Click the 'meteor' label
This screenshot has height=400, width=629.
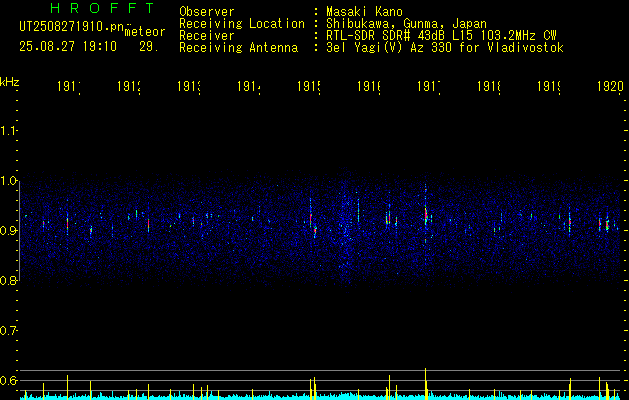(145, 32)
